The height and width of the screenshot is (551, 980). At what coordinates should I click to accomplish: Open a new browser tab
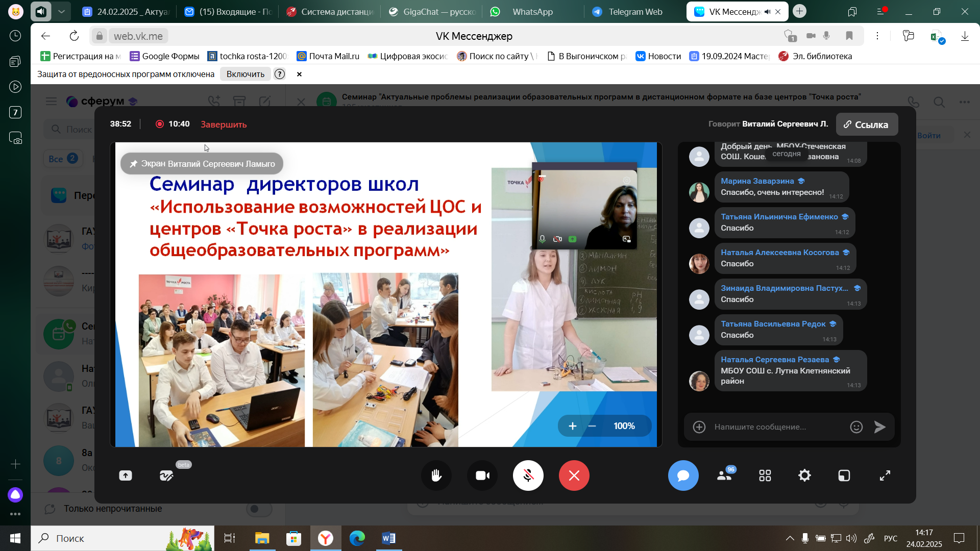800,11
